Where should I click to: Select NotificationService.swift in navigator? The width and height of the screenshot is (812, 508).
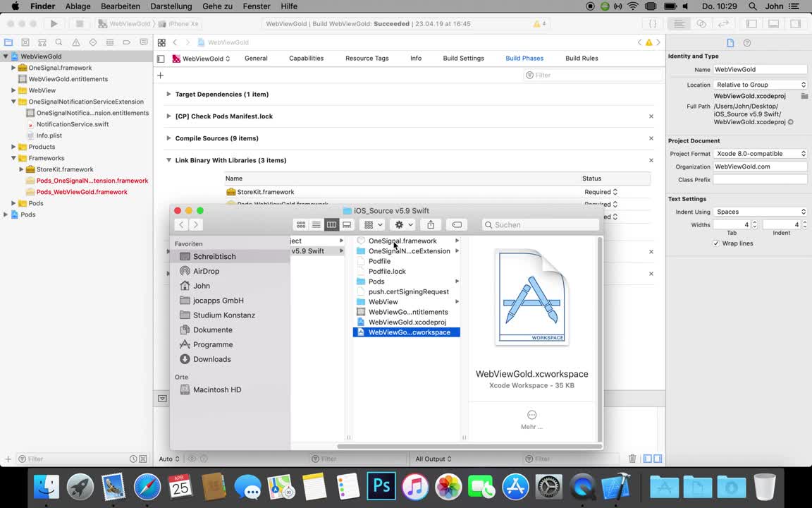[73, 124]
